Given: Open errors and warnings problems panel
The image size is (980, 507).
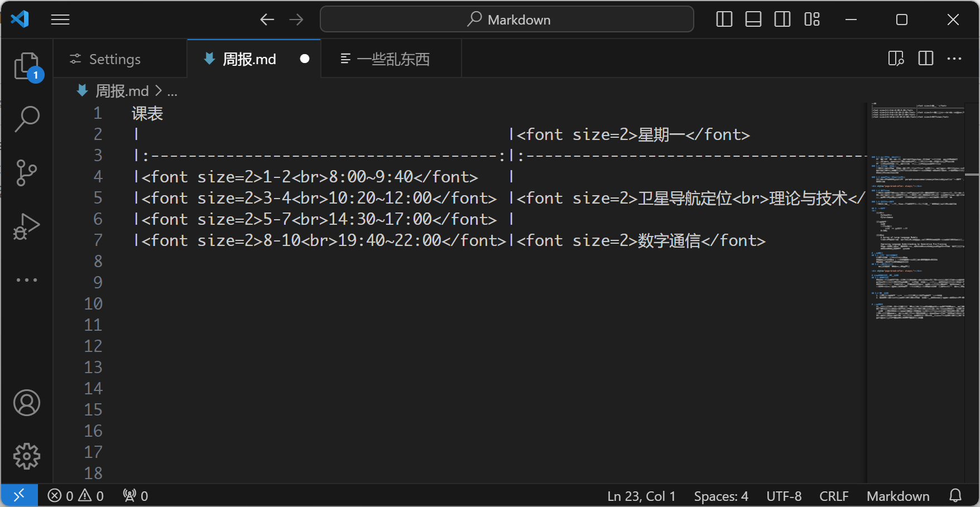Looking at the screenshot, I should [x=76, y=496].
